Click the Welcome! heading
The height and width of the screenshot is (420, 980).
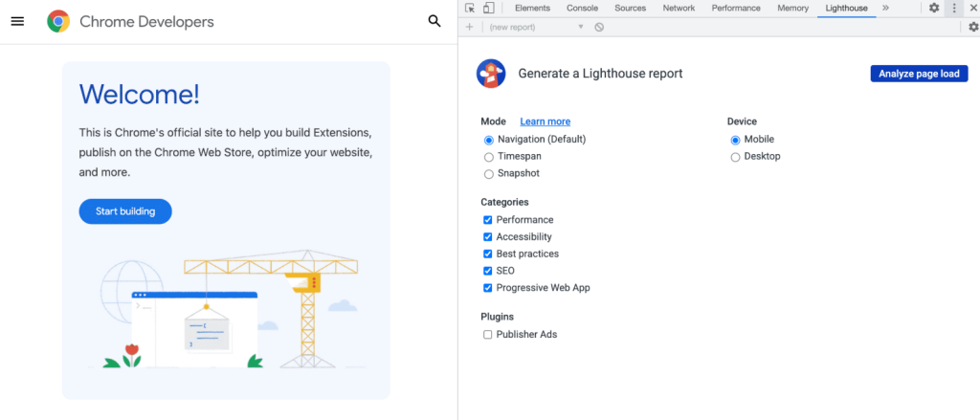[140, 95]
